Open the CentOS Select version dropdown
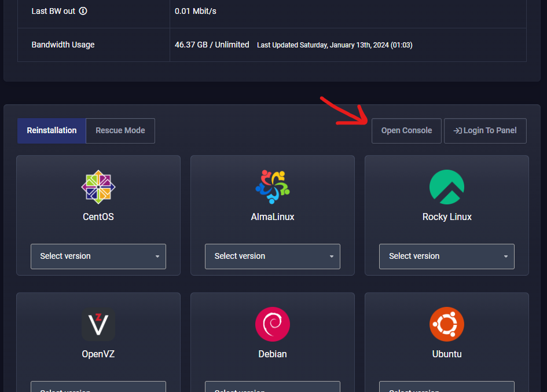This screenshot has width=547, height=392. (x=98, y=256)
